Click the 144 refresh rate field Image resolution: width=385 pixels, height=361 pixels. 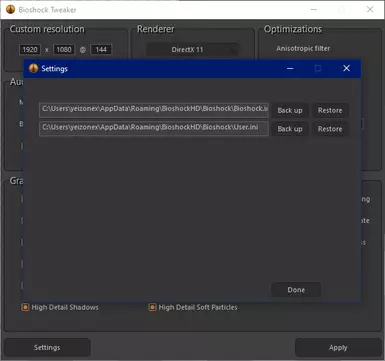coord(101,50)
